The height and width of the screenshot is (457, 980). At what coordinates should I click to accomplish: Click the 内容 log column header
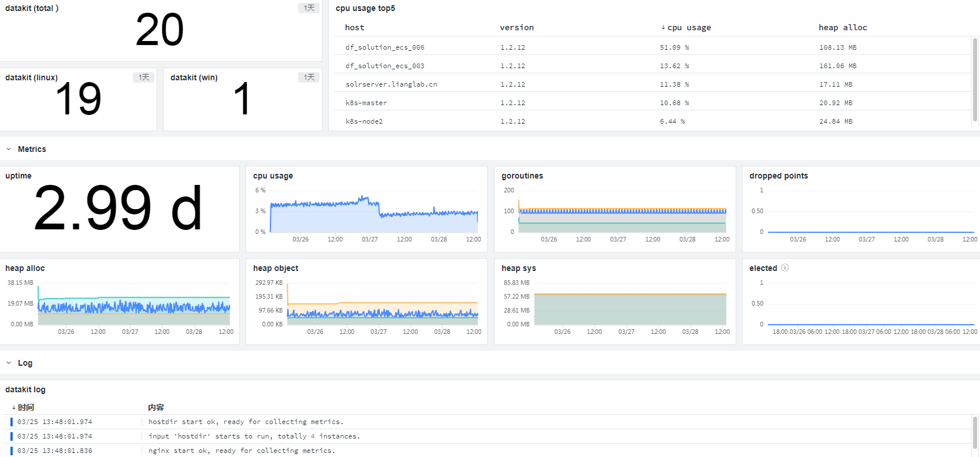[x=156, y=407]
